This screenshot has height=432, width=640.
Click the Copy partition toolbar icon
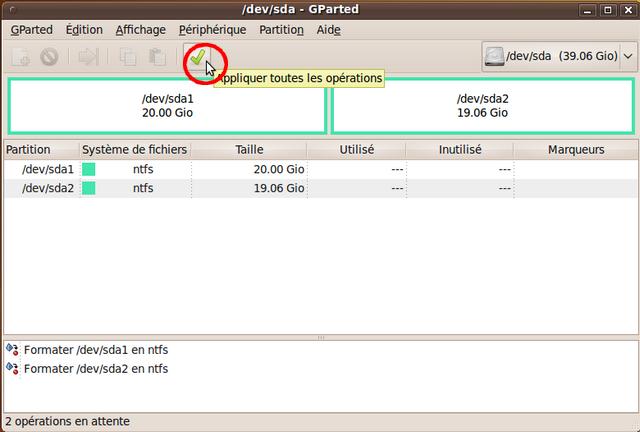128,57
